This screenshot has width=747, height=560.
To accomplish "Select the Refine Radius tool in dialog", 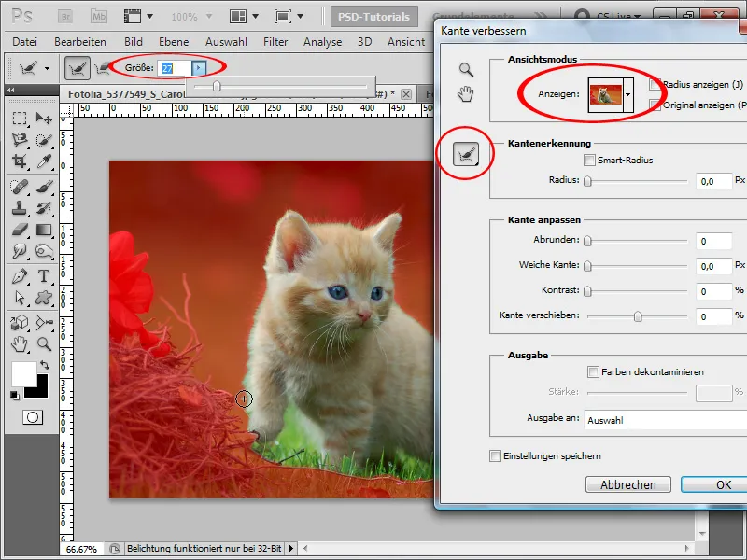I will pos(465,154).
